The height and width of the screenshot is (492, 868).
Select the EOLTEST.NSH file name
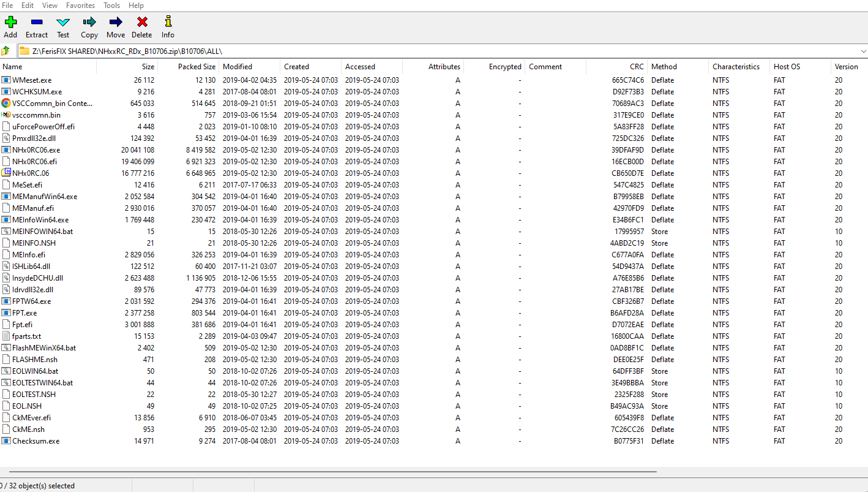pyautogui.click(x=34, y=395)
